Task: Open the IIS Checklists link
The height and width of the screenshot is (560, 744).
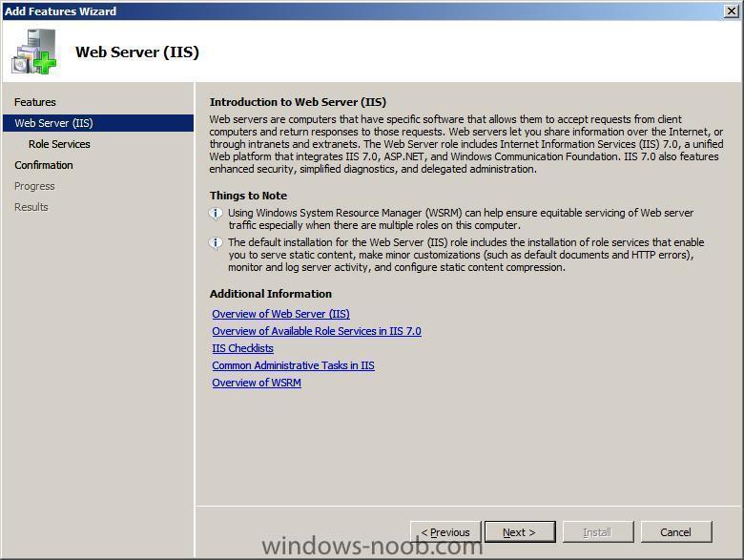Action: click(x=242, y=348)
